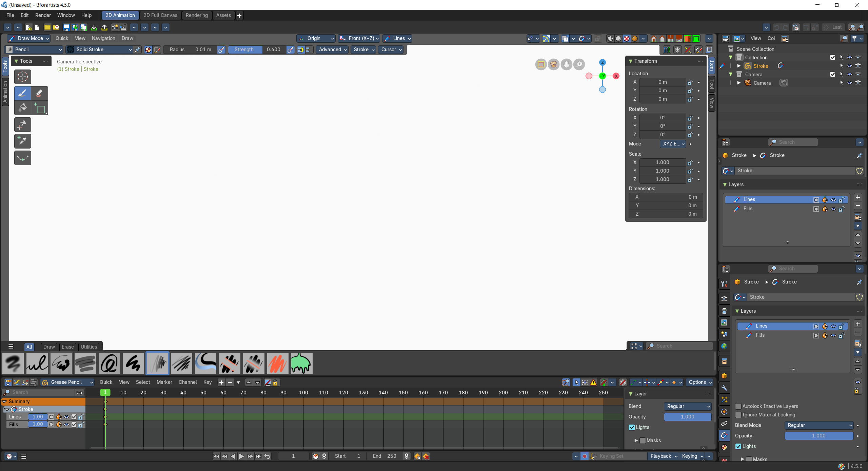This screenshot has width=868, height=471.
Task: Open the Channel menu in dopesheet
Action: [188, 382]
